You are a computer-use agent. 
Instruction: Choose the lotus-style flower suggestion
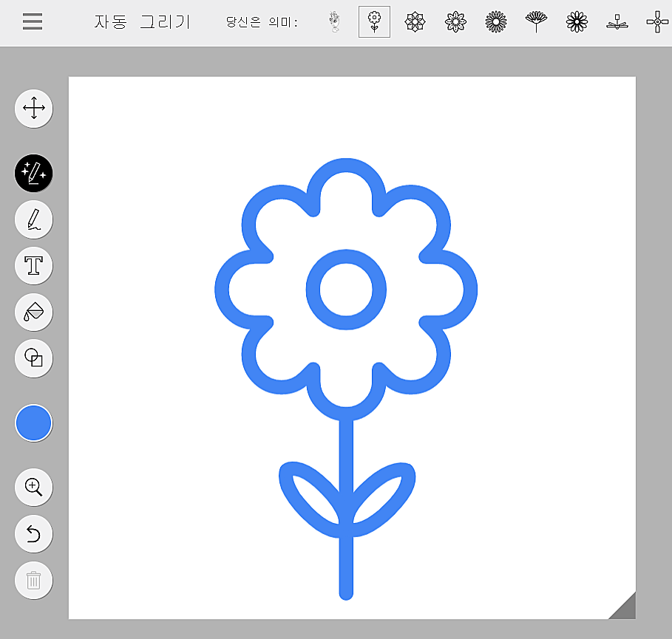tap(415, 21)
